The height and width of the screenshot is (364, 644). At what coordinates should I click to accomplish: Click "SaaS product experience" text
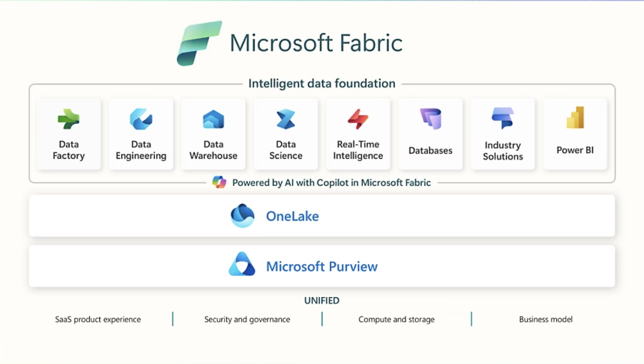pyautogui.click(x=98, y=319)
